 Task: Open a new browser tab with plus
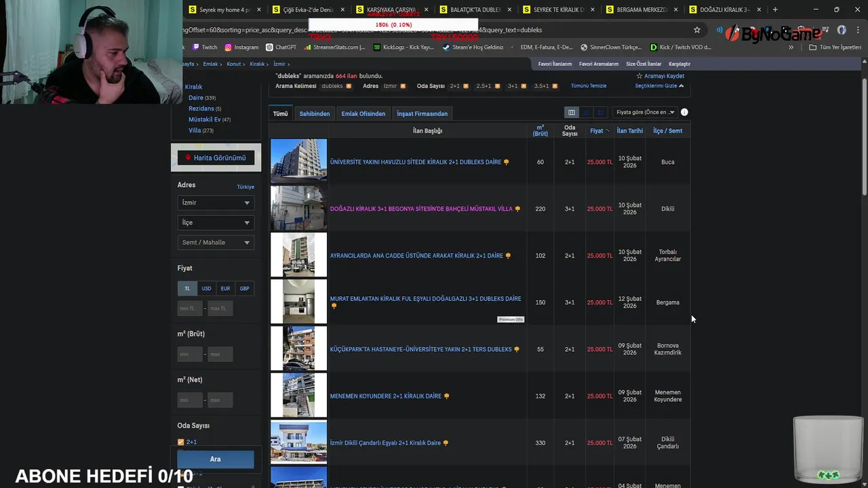[x=775, y=9]
